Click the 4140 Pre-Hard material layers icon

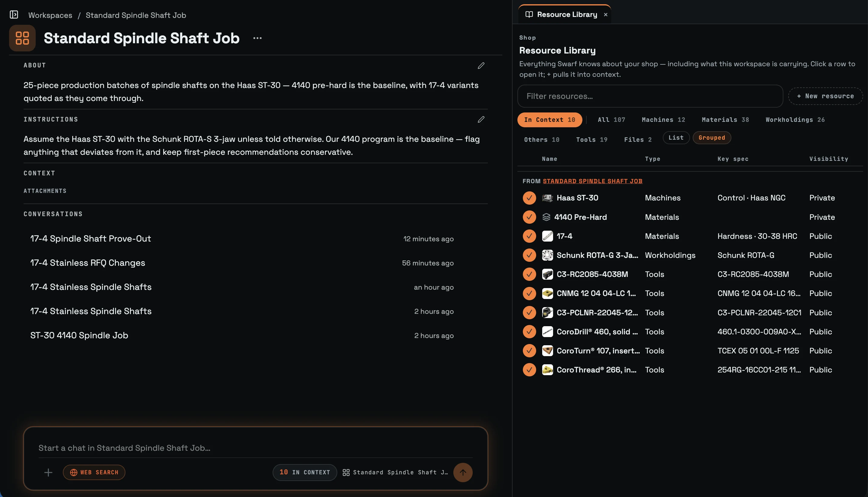[x=546, y=217]
